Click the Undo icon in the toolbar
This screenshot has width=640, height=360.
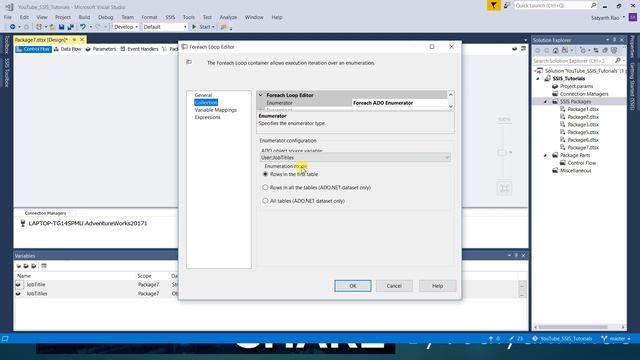point(83,27)
